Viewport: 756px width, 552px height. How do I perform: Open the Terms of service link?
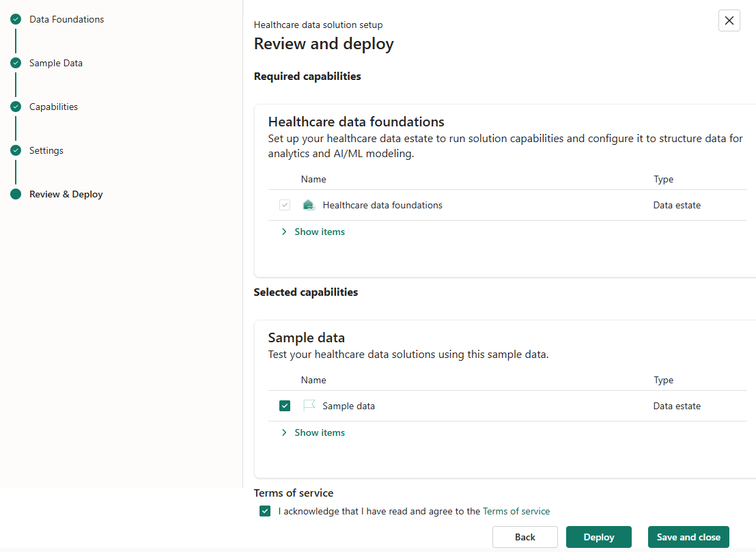pyautogui.click(x=516, y=510)
